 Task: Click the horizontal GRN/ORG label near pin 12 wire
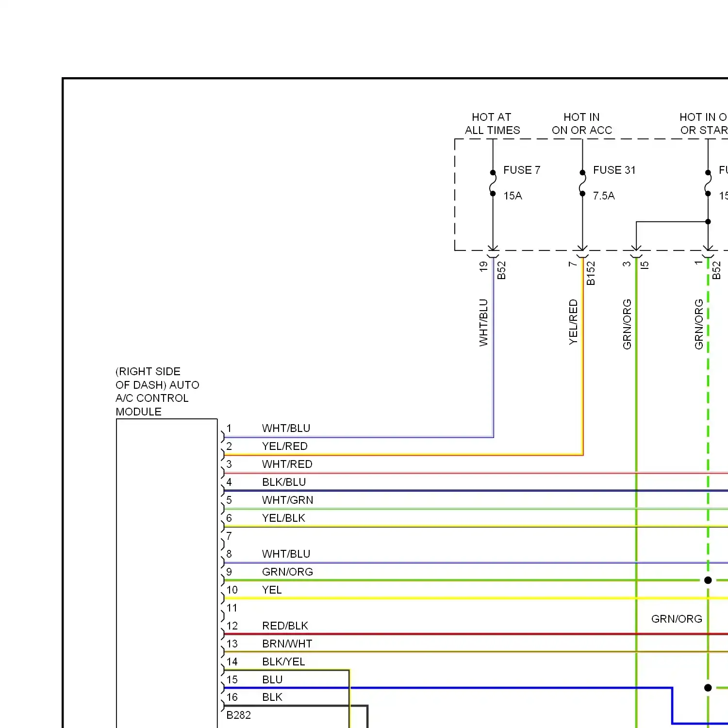[677, 619]
